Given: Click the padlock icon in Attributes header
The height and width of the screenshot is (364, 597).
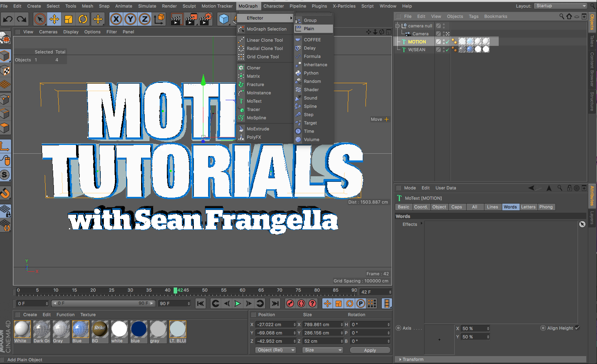Looking at the screenshot, I should pyautogui.click(x=569, y=188).
